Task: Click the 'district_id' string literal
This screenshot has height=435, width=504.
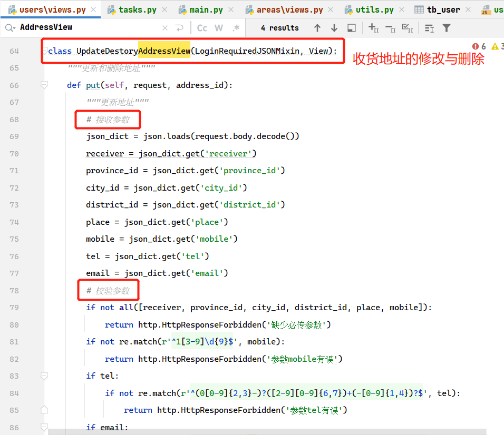Action: coord(249,205)
